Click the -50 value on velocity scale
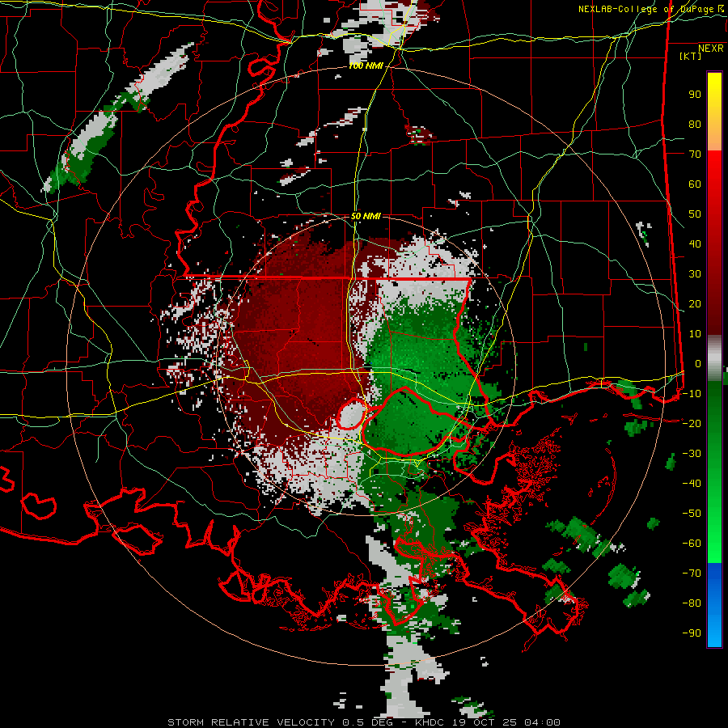Screen dimensions: 728x728 click(x=692, y=513)
